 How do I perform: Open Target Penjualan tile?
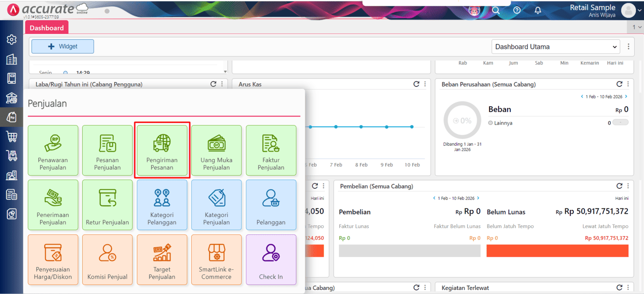click(x=162, y=260)
